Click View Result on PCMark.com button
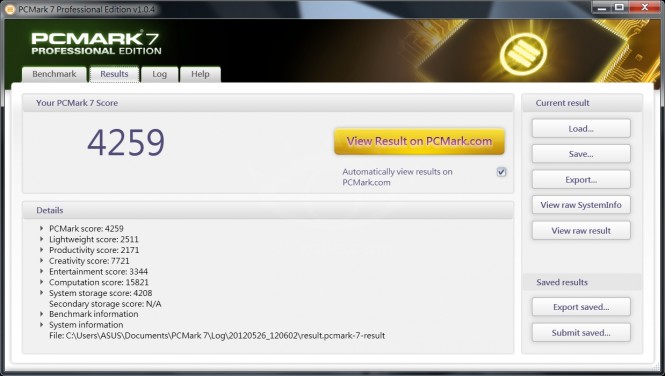Image resolution: width=665 pixels, height=376 pixels. pyautogui.click(x=419, y=141)
